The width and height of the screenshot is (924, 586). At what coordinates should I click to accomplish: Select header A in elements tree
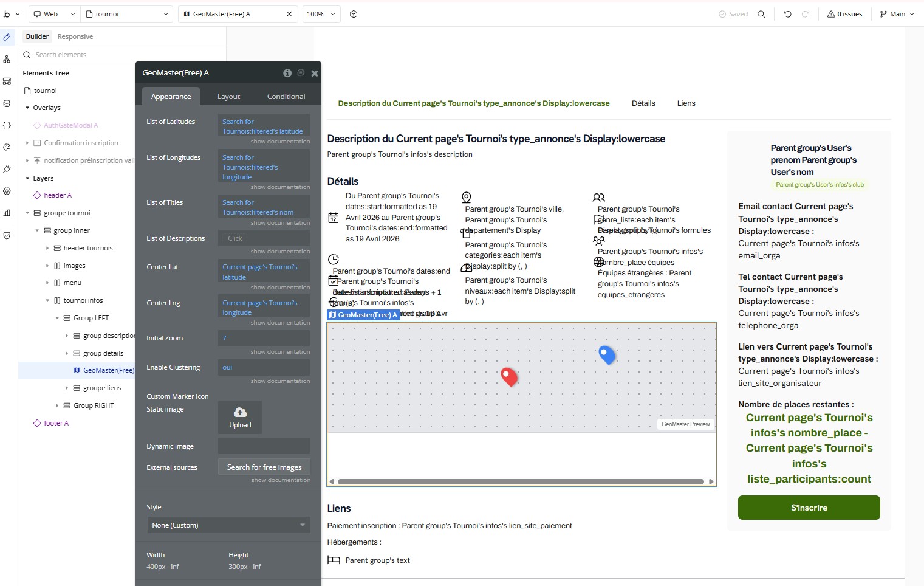tap(58, 195)
